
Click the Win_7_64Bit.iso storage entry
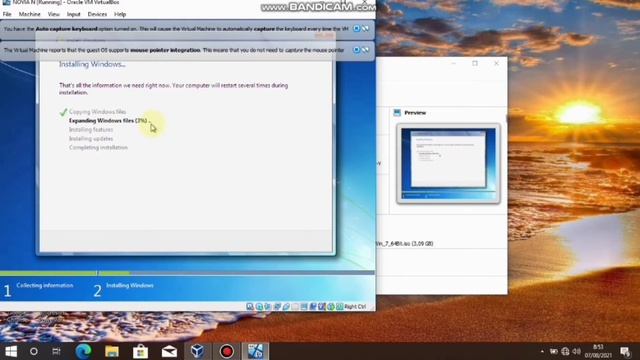point(404,244)
